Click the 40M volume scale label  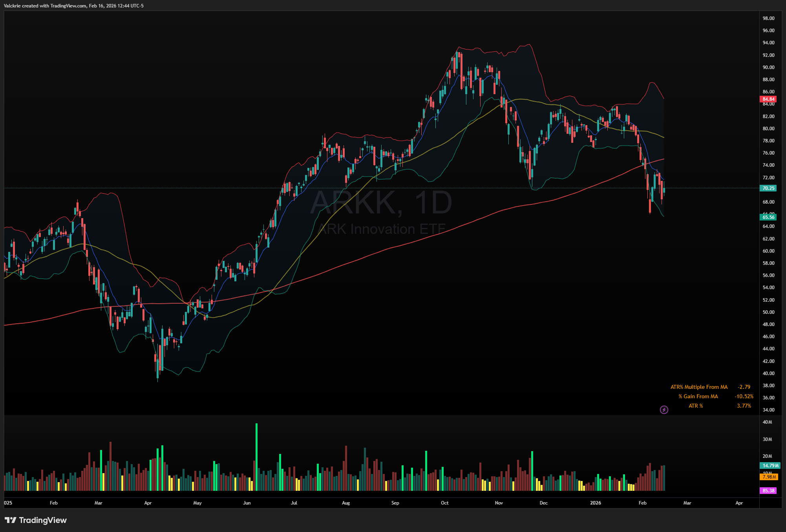click(x=767, y=422)
